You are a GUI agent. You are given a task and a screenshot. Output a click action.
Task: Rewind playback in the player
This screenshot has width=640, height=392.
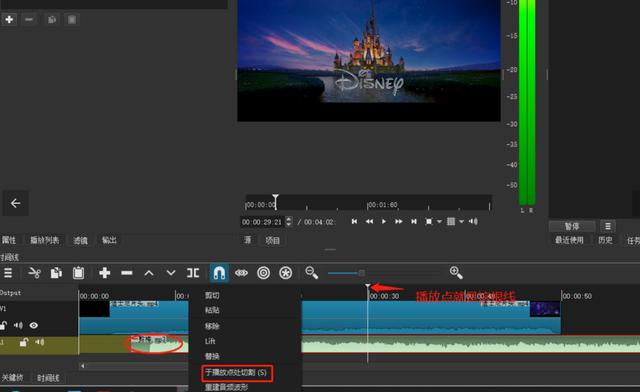point(369,221)
